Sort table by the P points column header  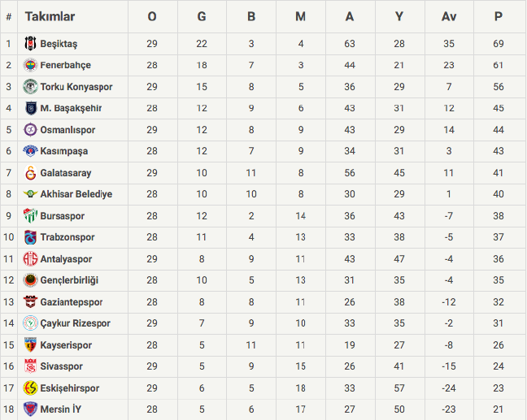(498, 16)
